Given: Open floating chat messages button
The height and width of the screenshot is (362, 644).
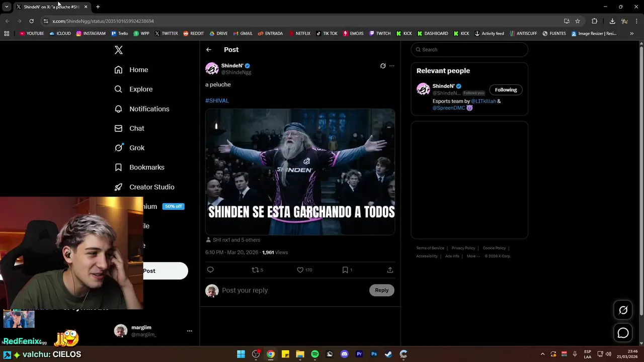Looking at the screenshot, I should pos(623,333).
